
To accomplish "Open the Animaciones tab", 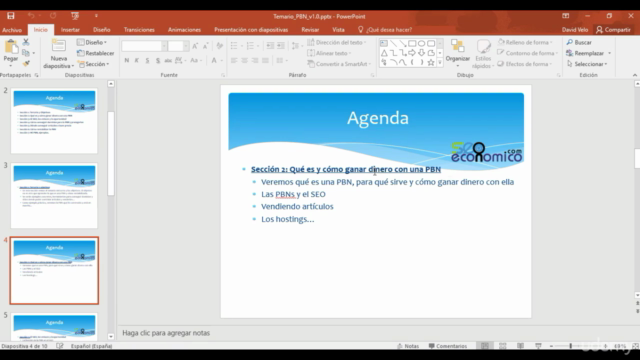I will coord(184,30).
